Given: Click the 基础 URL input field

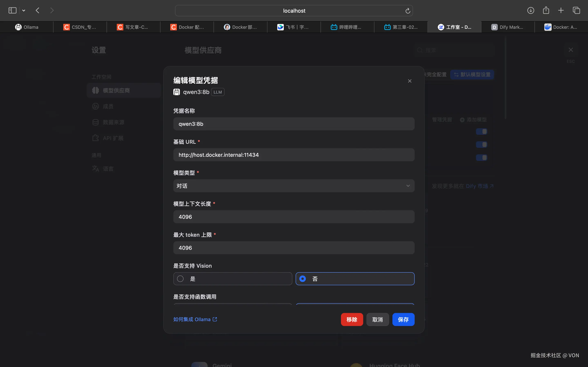Looking at the screenshot, I should pos(294,155).
